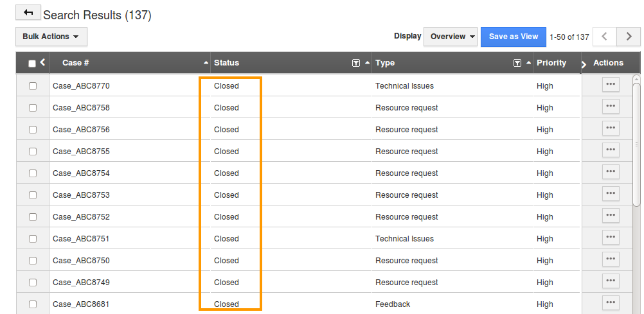Image resolution: width=644 pixels, height=314 pixels.
Task: Check the box next to Case_ABC8749
Action: tap(32, 283)
